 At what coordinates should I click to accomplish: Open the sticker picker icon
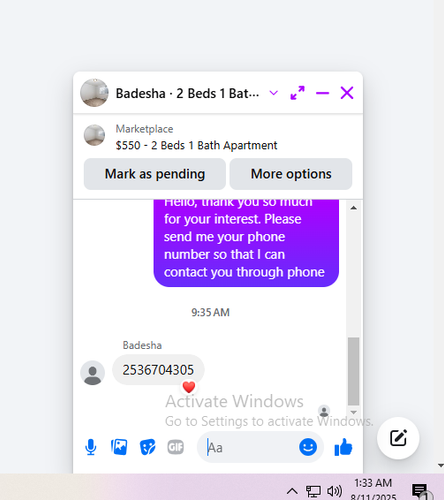click(x=147, y=447)
